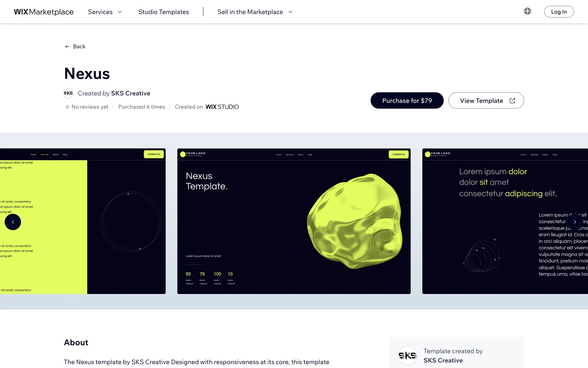Open the Studio Templates page
The image size is (588, 368).
[164, 12]
